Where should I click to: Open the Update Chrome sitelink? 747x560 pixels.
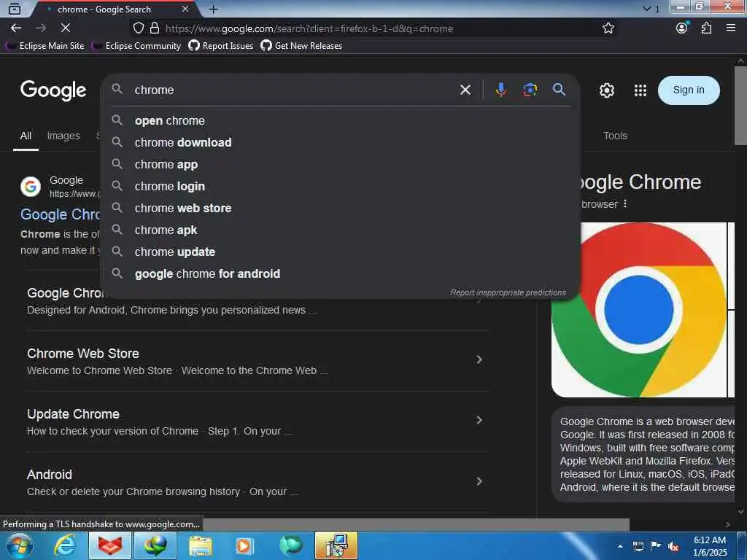pyautogui.click(x=73, y=414)
